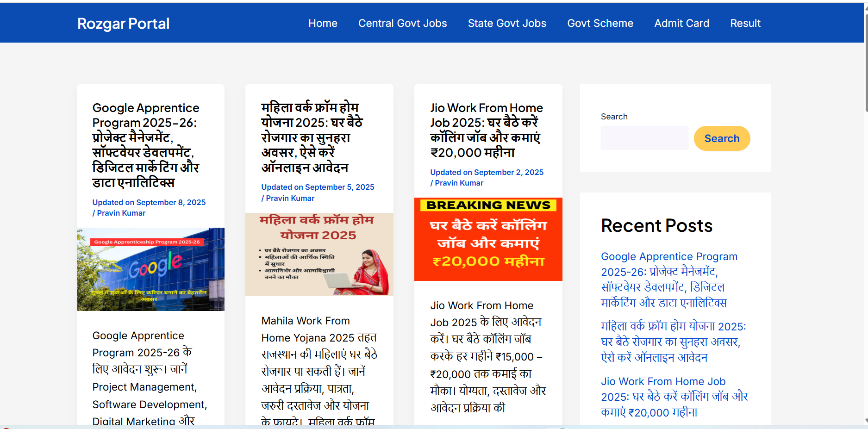Viewport: 868px width, 429px height.
Task: Open महिला वर्क फ्रॉम होम योजना article title
Action: [312, 137]
